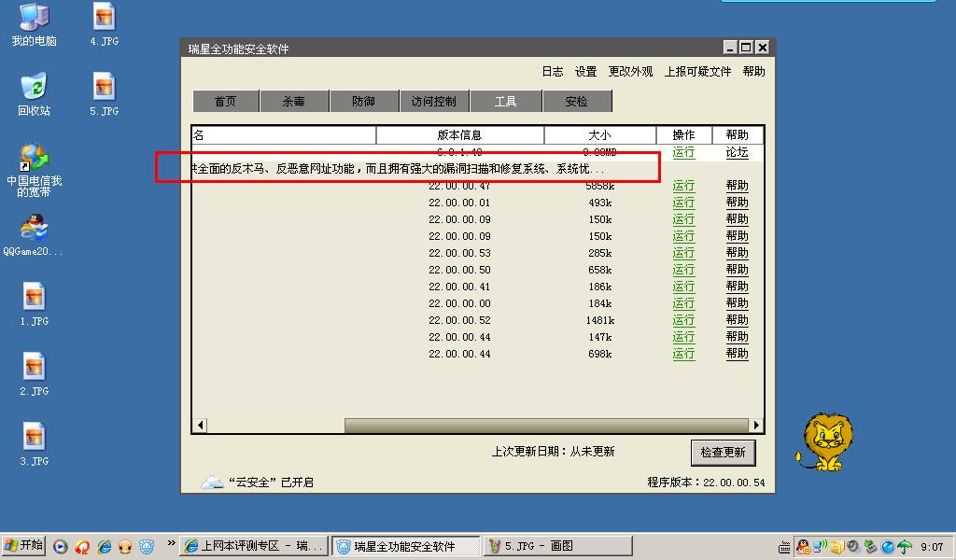Switch to the 工具 tab
The image size is (956, 560).
(x=505, y=101)
